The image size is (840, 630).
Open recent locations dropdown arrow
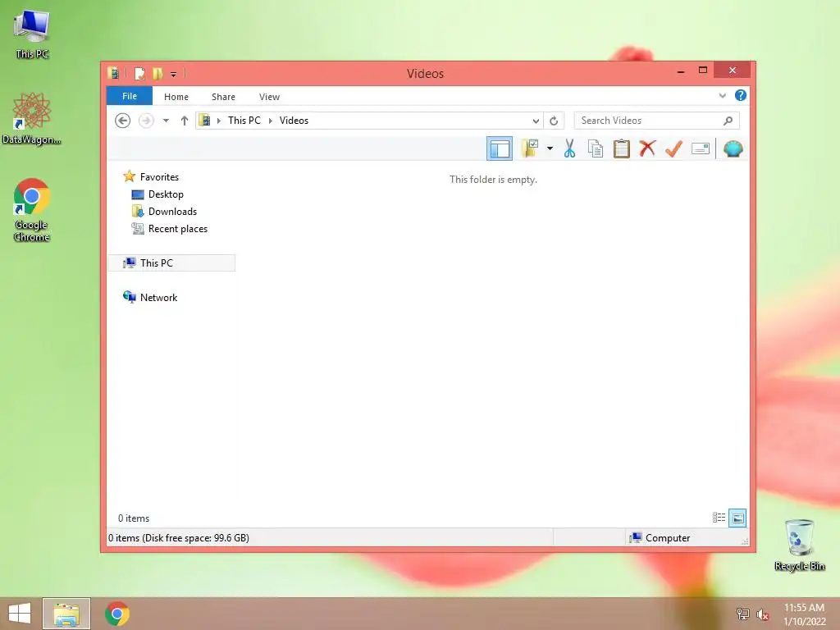166,121
